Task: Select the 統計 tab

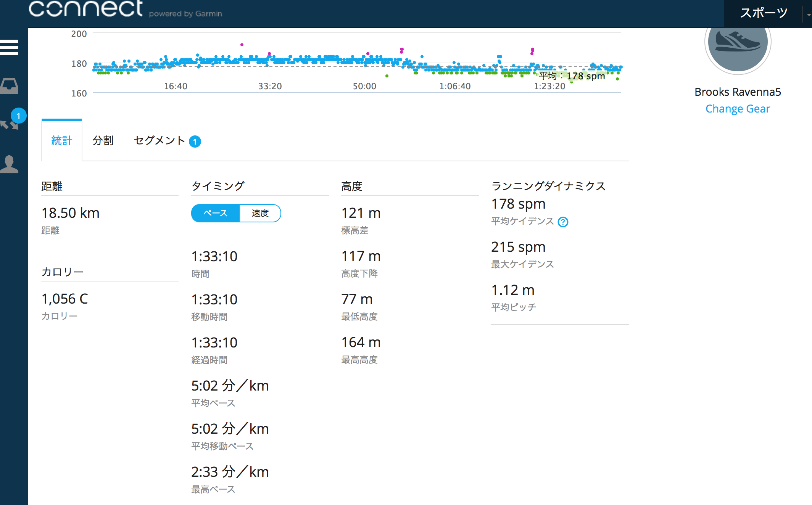Action: coord(61,140)
